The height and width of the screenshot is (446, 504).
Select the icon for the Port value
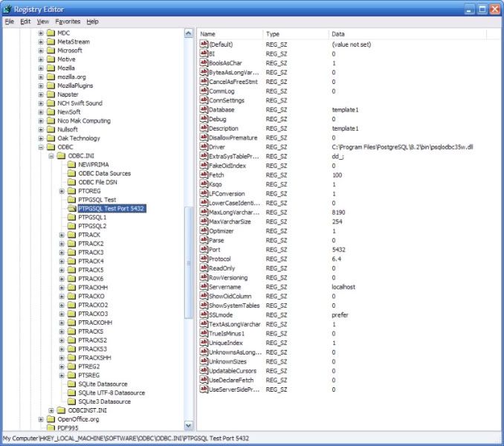(x=204, y=250)
